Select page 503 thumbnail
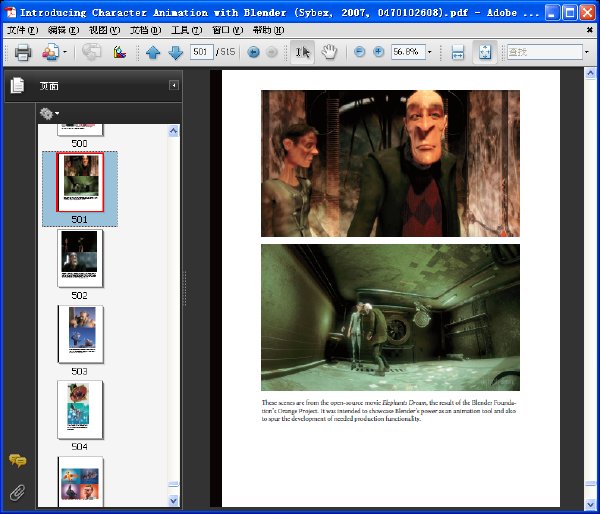This screenshot has height=514, width=600. pyautogui.click(x=80, y=334)
